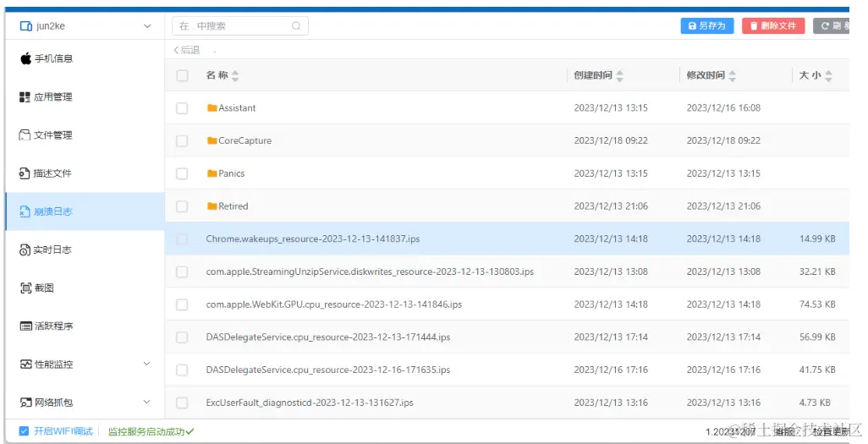Click the Apple logo for 手机信息
The height and width of the screenshot is (444, 868).
25,58
